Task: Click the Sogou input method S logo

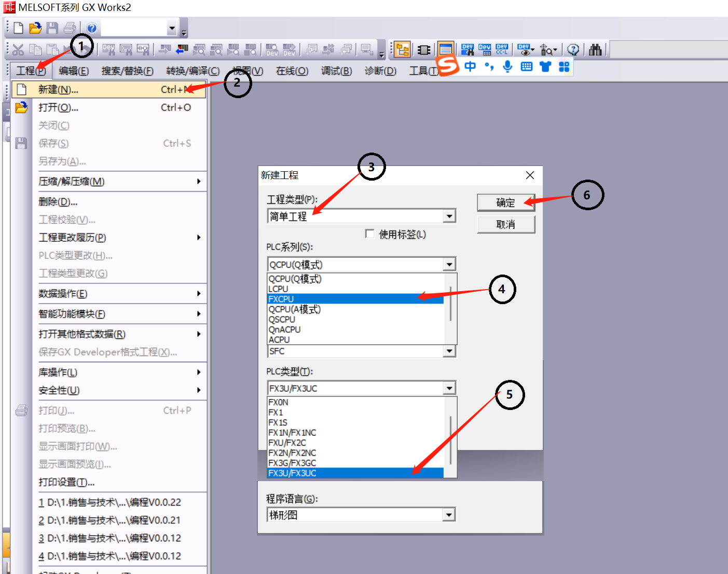Action: click(x=447, y=65)
